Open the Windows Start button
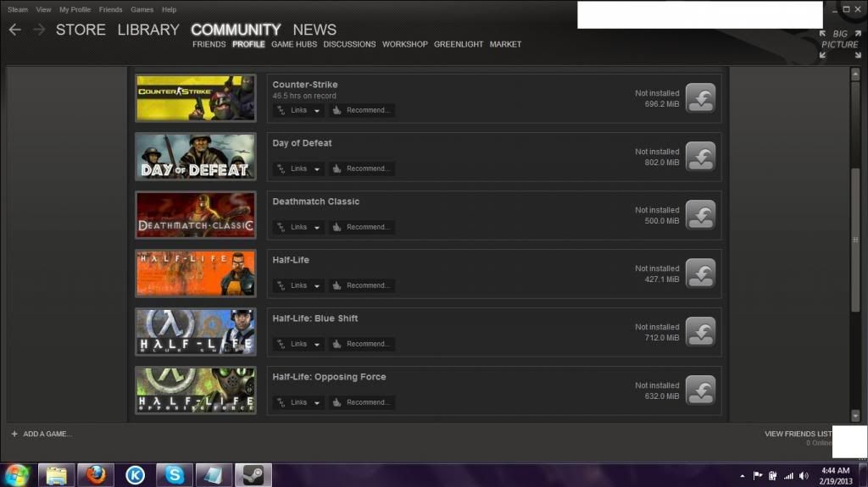 click(x=17, y=475)
